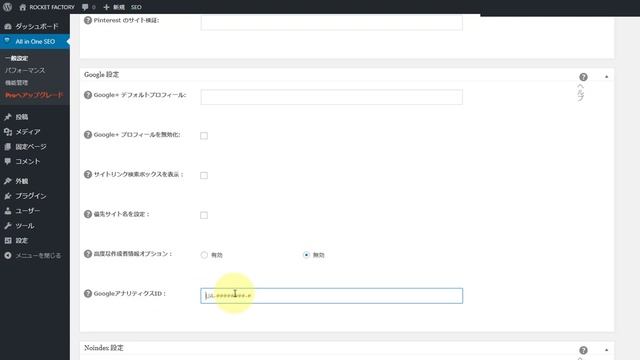Toggle Google+ プロフィールを無効化 checkbox
The width and height of the screenshot is (640, 360).
pyautogui.click(x=204, y=136)
